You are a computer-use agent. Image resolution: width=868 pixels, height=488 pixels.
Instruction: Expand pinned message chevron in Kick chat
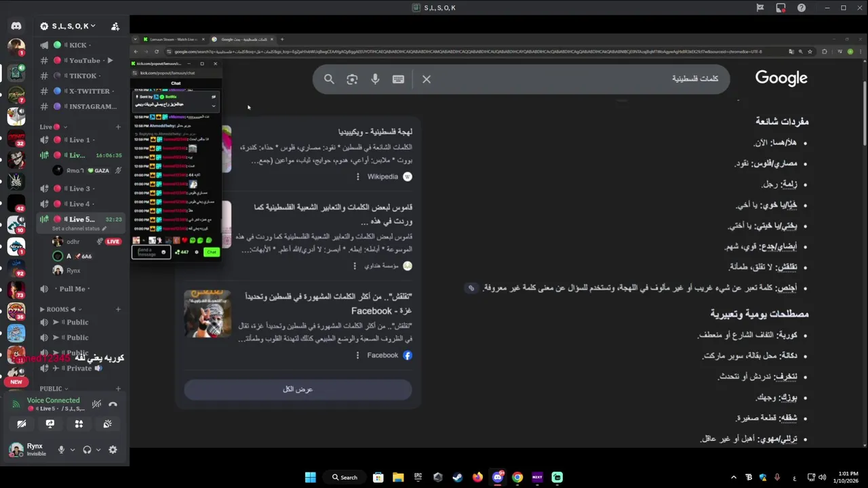[x=214, y=105]
